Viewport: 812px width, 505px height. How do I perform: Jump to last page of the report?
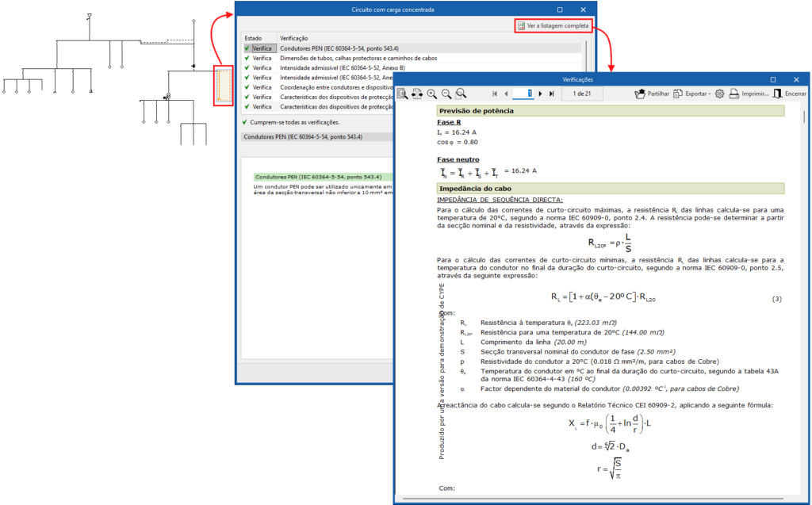(552, 94)
